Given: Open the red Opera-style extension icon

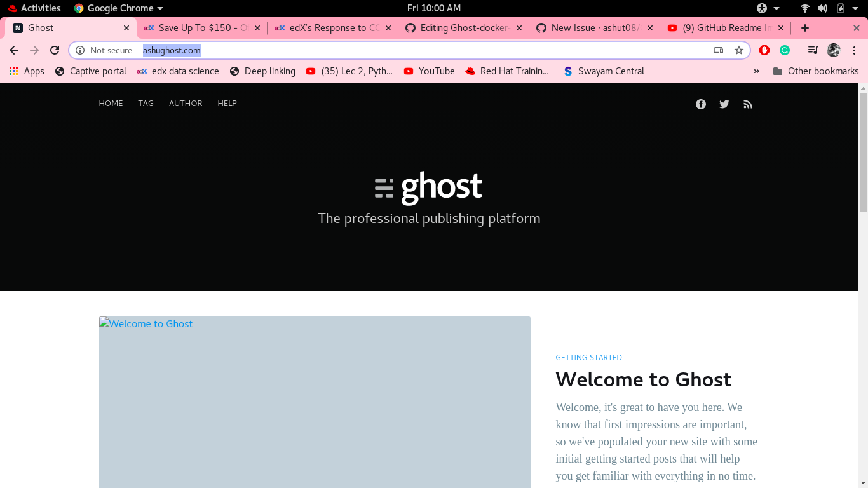Looking at the screenshot, I should [764, 50].
